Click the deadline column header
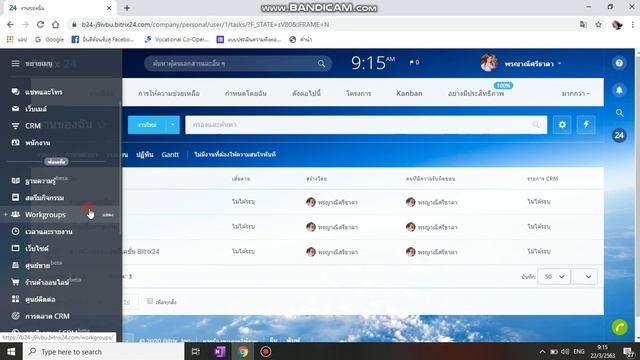The height and width of the screenshot is (360, 640). point(240,179)
